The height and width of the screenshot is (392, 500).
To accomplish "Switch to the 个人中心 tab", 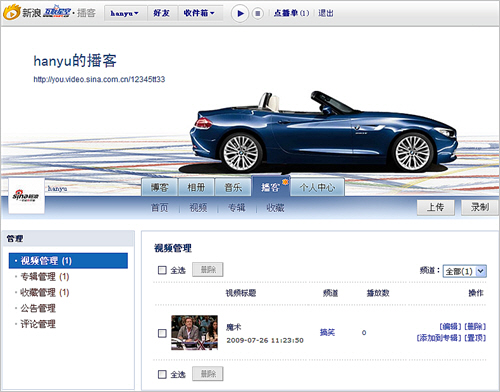I will pyautogui.click(x=317, y=187).
